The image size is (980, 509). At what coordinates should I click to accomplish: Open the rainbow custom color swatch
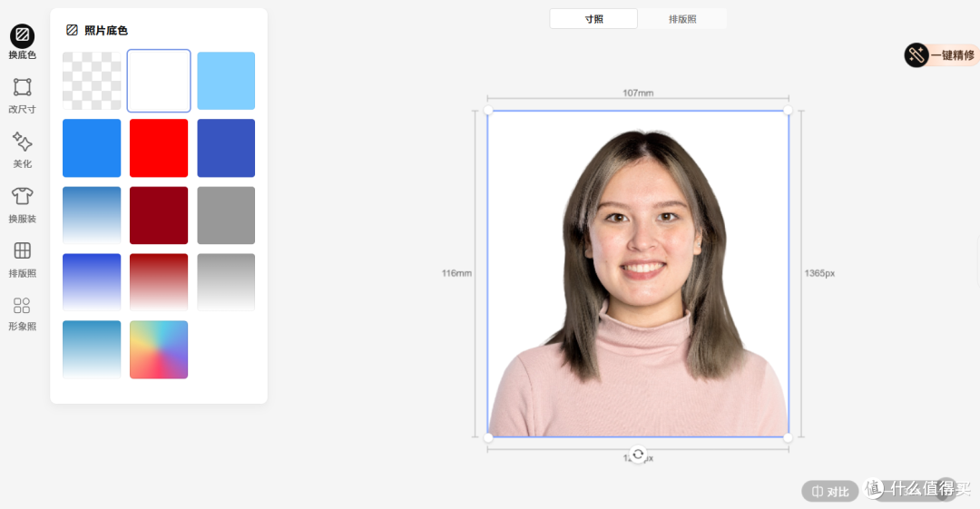[x=159, y=349]
